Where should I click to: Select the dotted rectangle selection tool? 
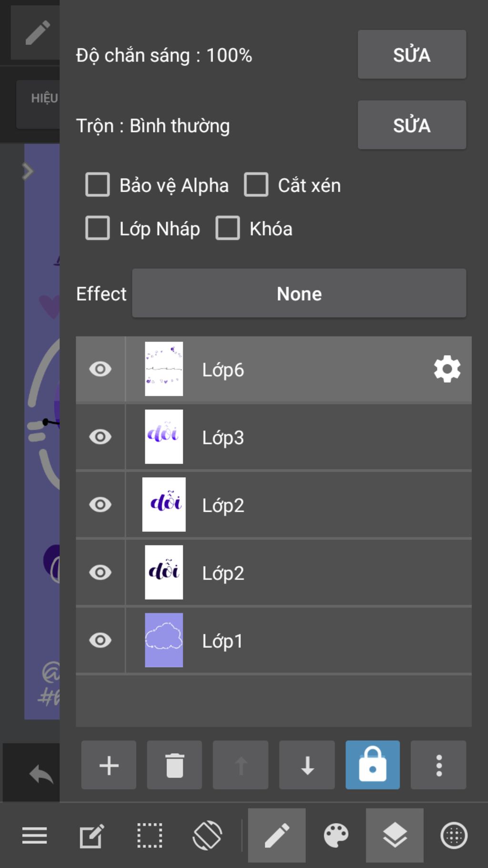click(x=150, y=836)
